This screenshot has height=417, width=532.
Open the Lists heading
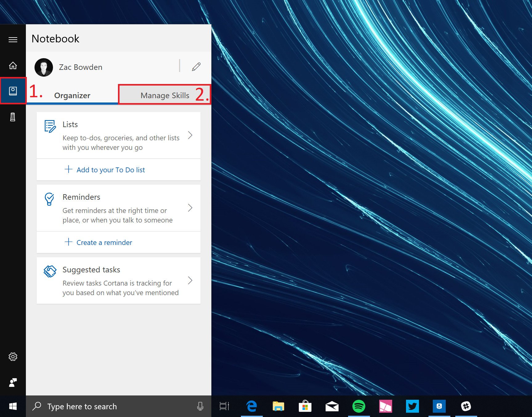click(x=70, y=124)
